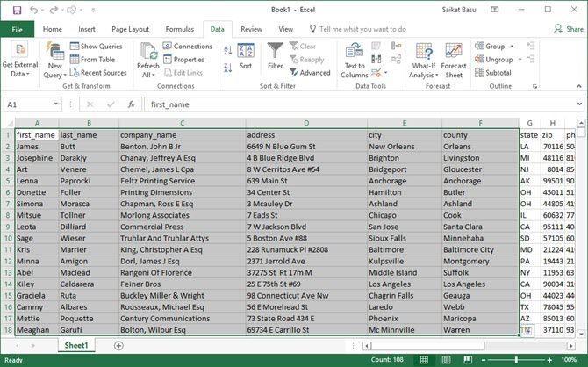Screen dimensions: 588x367
Task: Switch to Page Break Preview icon
Action: 468,359
